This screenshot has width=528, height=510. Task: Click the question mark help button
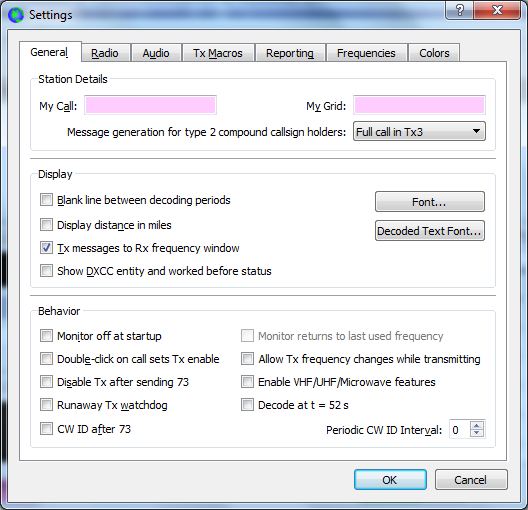pyautogui.click(x=459, y=10)
